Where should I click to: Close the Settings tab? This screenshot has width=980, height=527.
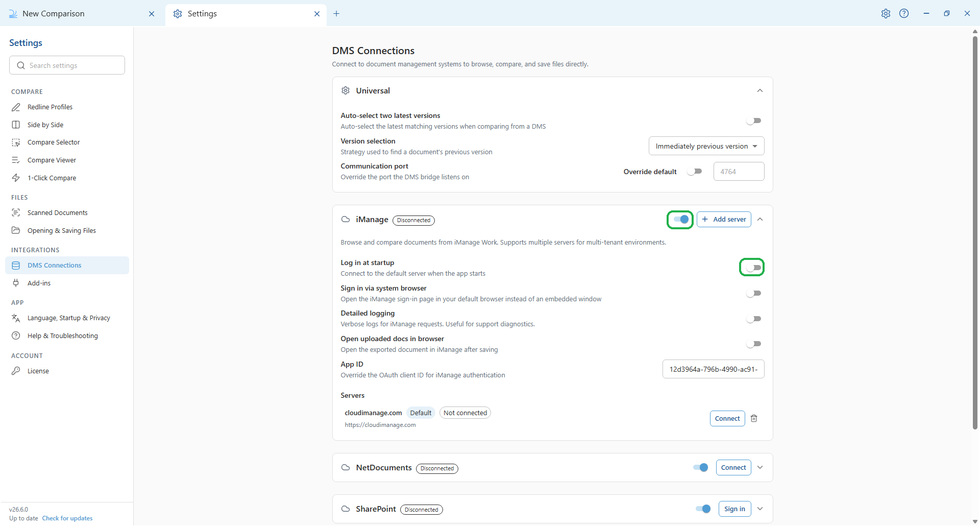pyautogui.click(x=317, y=14)
